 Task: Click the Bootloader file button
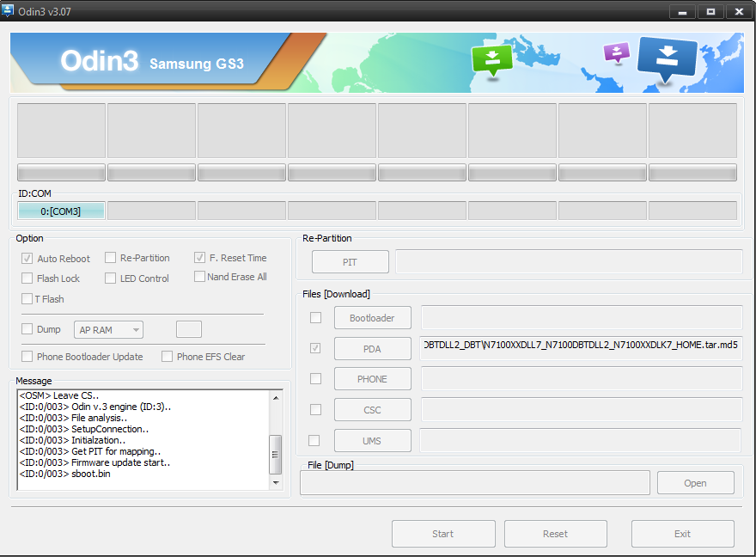click(372, 318)
